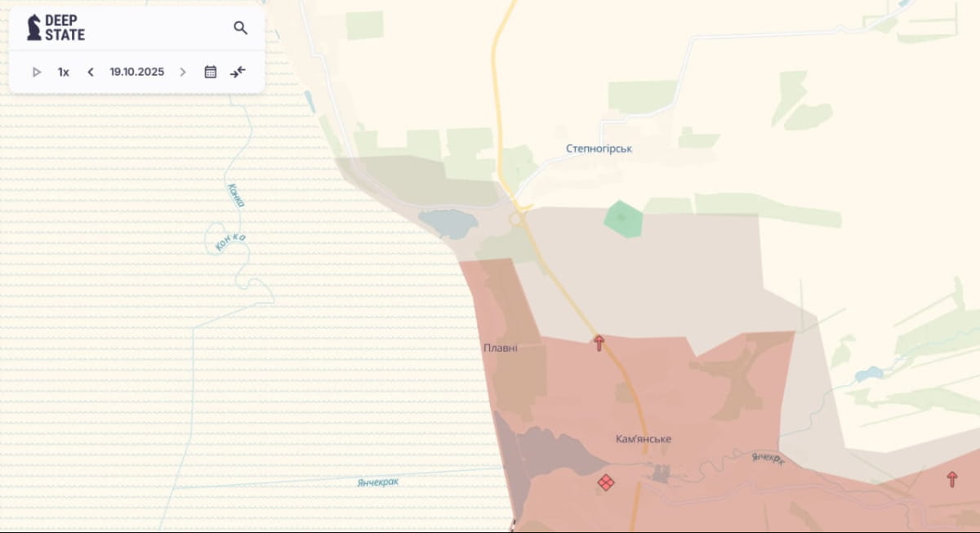Image resolution: width=980 pixels, height=533 pixels.
Task: Click the Плавні village label
Action: click(x=500, y=348)
